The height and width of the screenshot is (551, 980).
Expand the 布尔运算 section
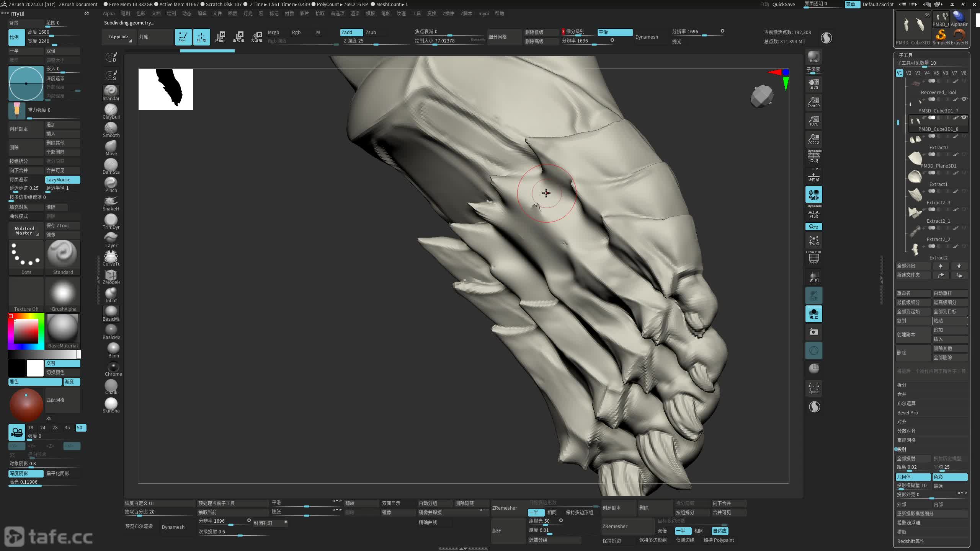coord(906,403)
